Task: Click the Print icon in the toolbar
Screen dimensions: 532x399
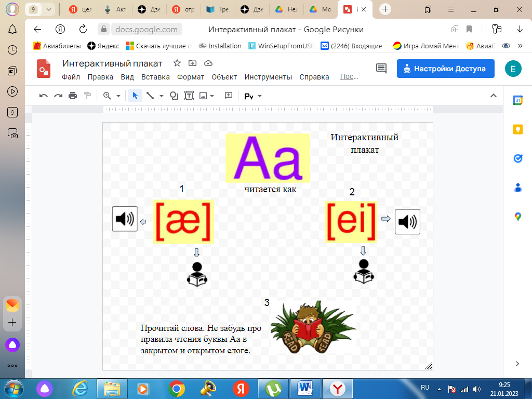Action: point(73,96)
